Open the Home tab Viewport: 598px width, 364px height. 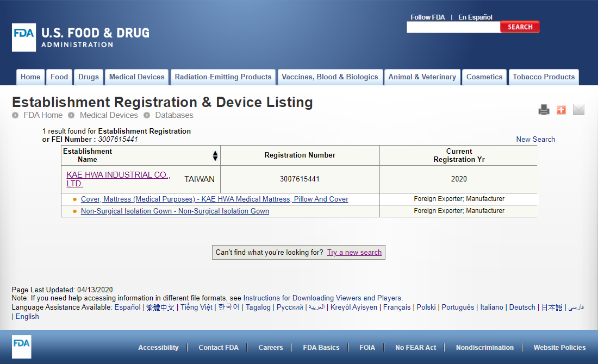(x=30, y=77)
